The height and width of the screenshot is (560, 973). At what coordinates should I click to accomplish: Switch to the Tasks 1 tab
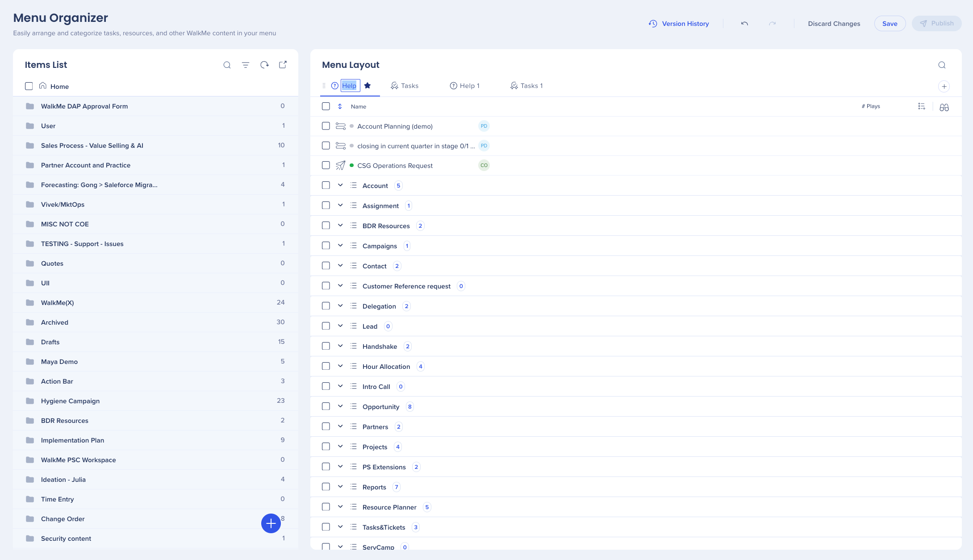point(526,86)
